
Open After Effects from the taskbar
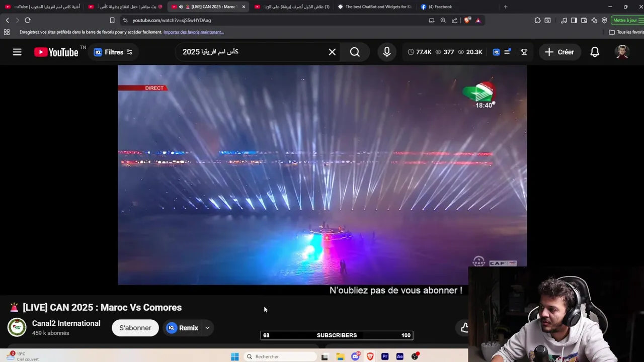[x=400, y=356]
